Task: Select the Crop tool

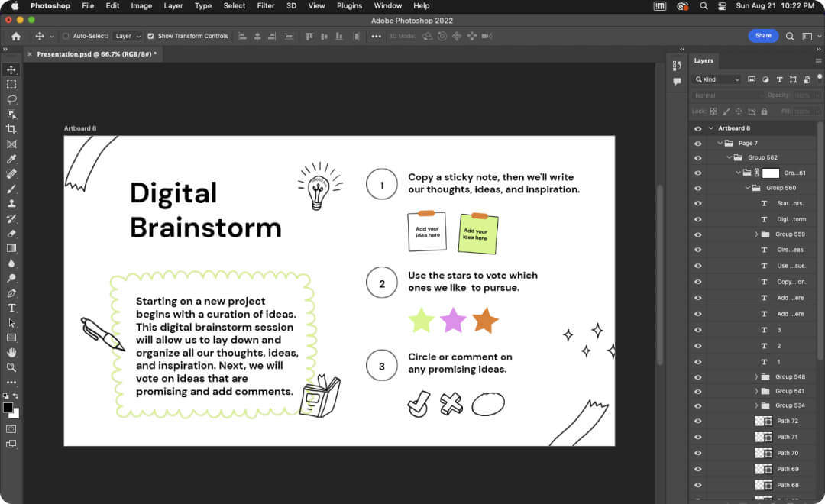Action: 11,130
